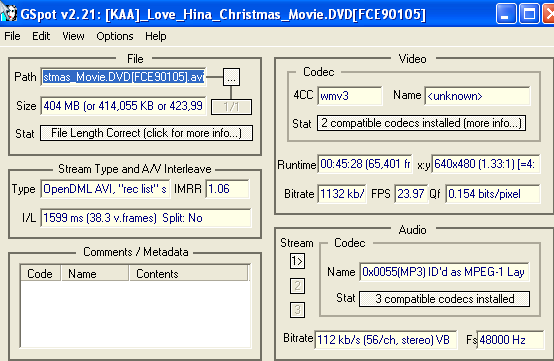
Task: Click audio codec Name field 0x0055(MP3)
Action: coord(444,272)
